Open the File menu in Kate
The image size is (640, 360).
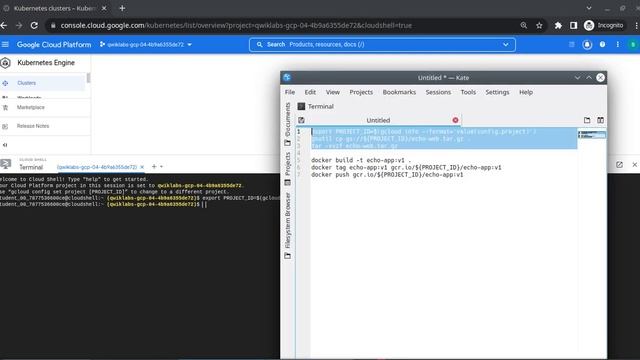click(290, 92)
